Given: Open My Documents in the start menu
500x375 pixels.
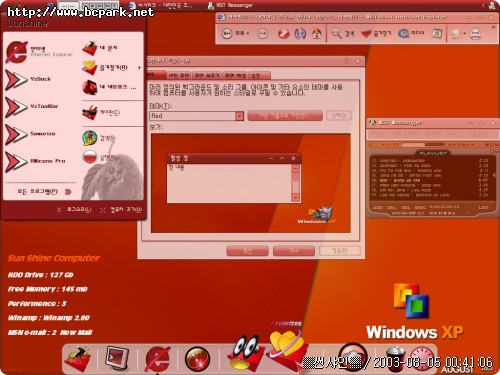Looking at the screenshot, I should (99, 48).
